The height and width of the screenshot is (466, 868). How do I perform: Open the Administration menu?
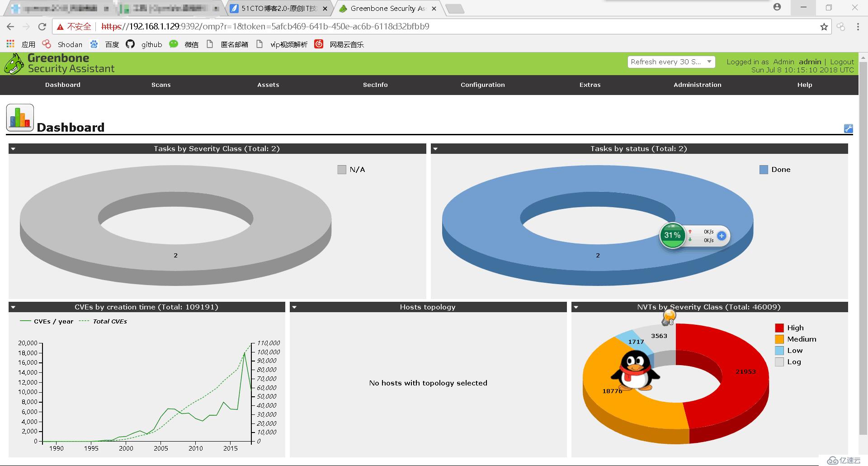pos(698,85)
